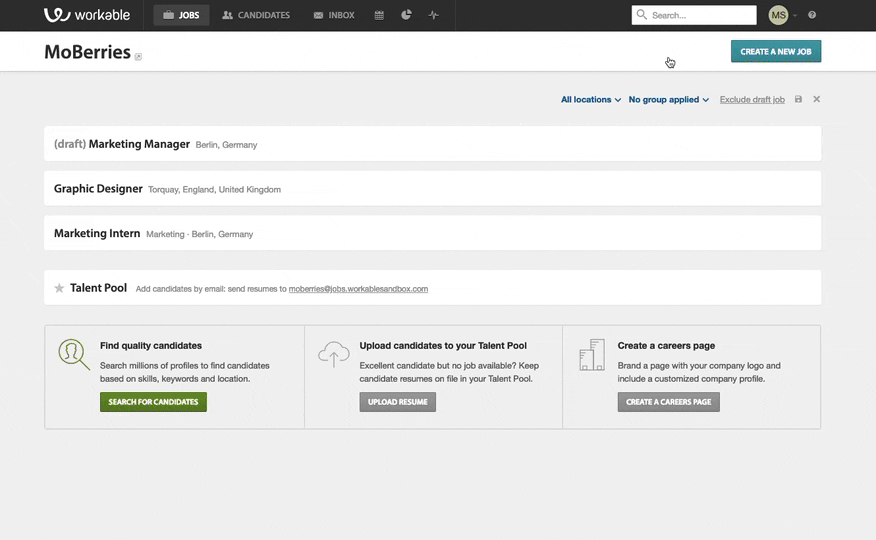This screenshot has width=876, height=540.
Task: Click the MoBerries company heading
Action: pos(87,52)
